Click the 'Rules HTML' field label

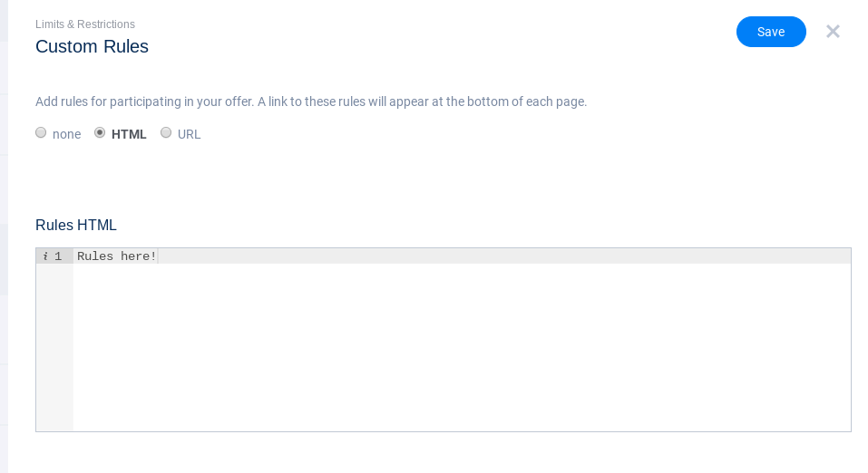pos(76,226)
